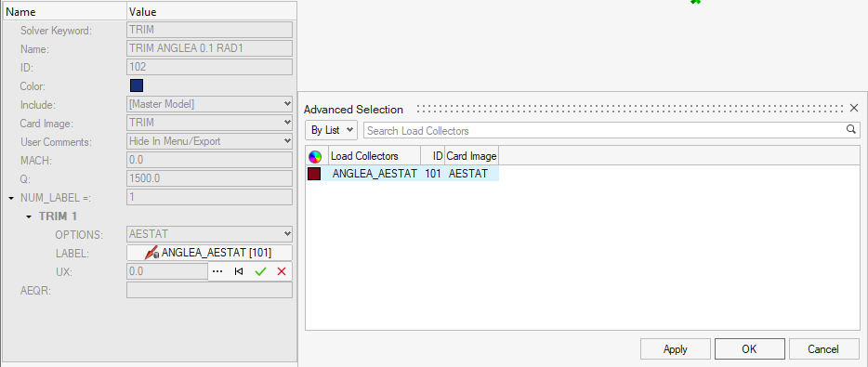
Task: Collapse the NUM_LABEL section
Action: (11, 198)
